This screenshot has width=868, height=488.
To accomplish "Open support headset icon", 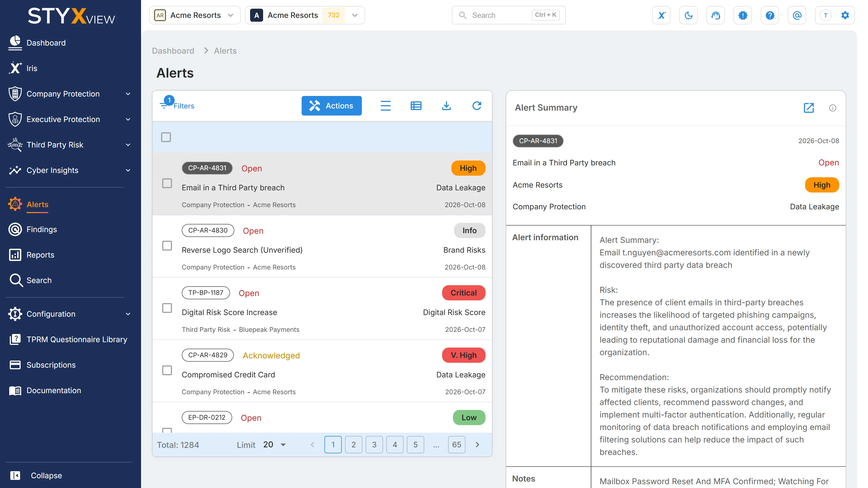I will point(715,15).
